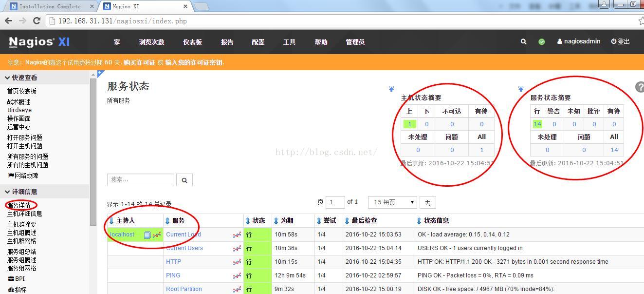Sort table by 最后检查 column arrow
Viewport: 644px width, 294px height.
[x=347, y=220]
